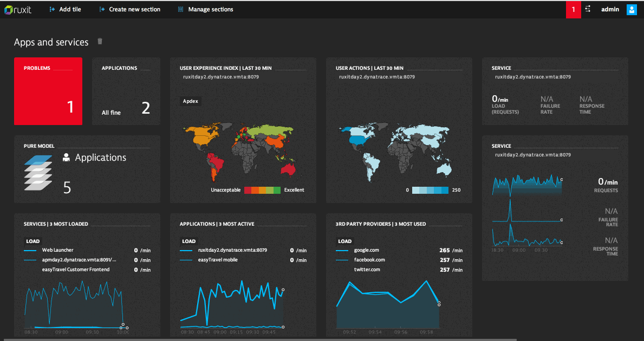Viewport: 644px width, 341px height.
Task: Select easyTravel mobile application entry
Action: click(218, 260)
